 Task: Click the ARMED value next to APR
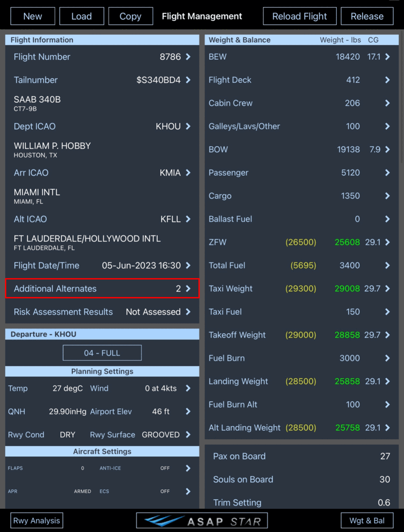point(82,491)
